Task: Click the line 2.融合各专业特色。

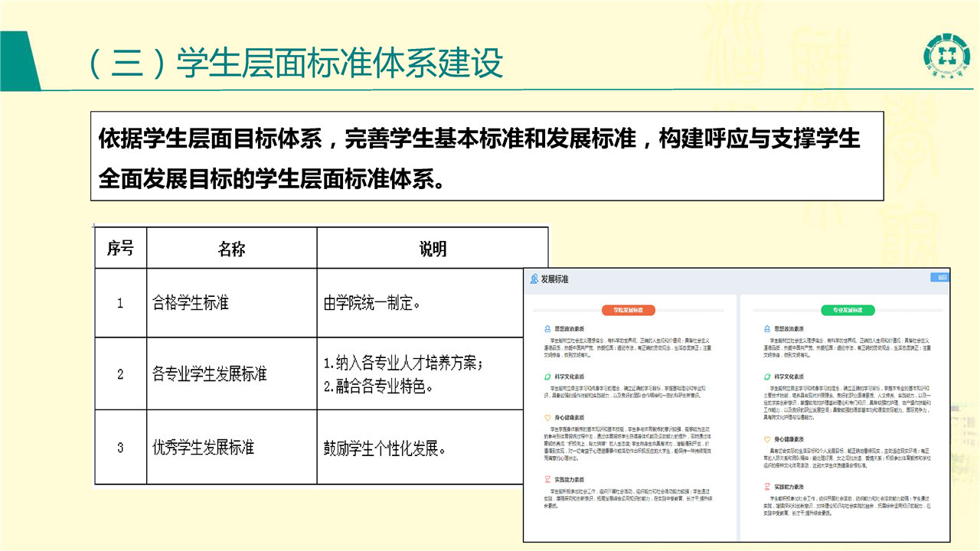Action: tap(378, 386)
